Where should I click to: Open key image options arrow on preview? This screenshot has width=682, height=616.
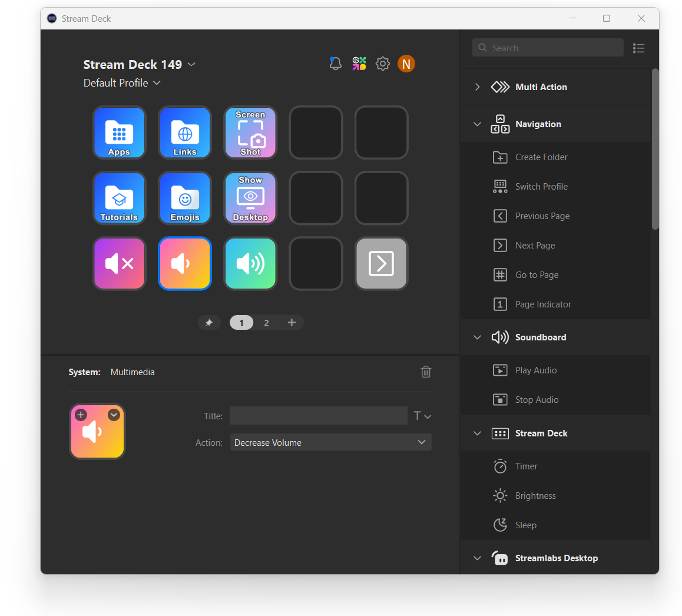point(114,415)
